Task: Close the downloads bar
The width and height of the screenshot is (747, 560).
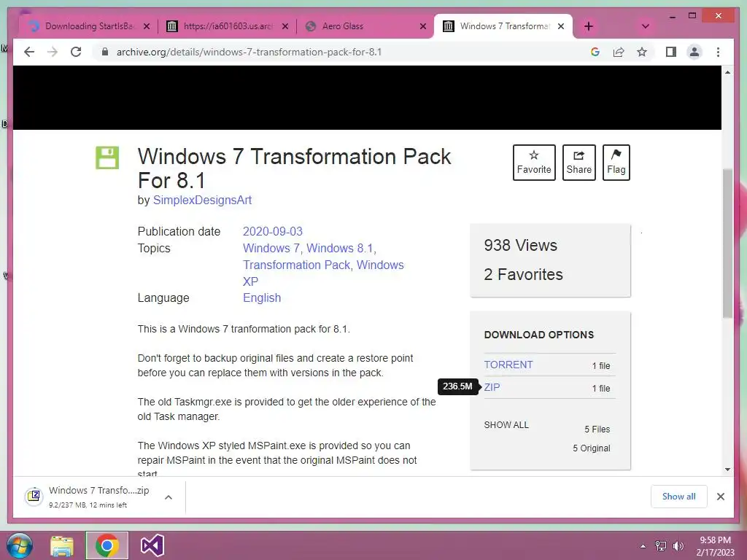Action: click(x=721, y=497)
